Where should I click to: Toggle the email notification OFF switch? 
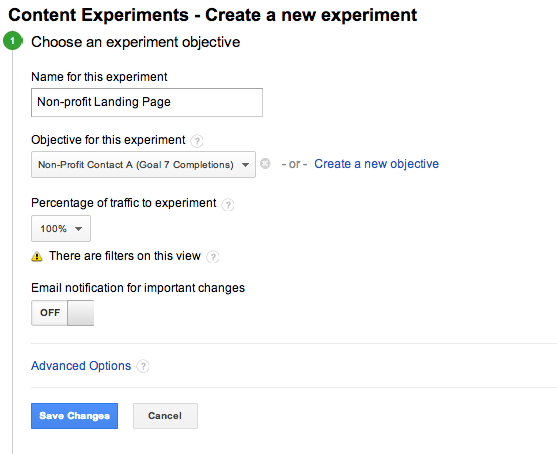coord(63,313)
